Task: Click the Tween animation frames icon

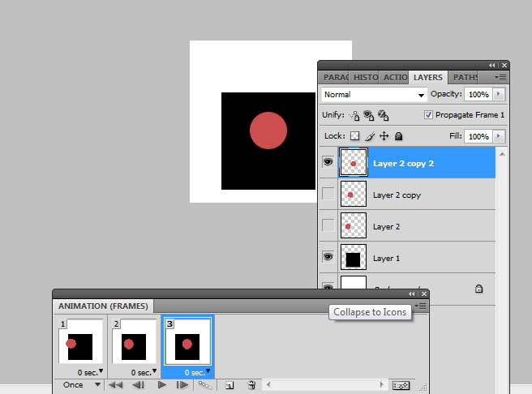Action: point(205,385)
